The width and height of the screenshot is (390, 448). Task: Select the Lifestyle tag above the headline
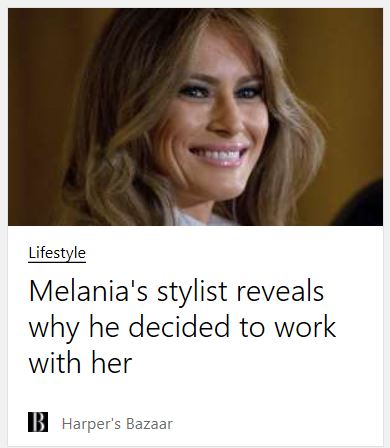pos(57,253)
